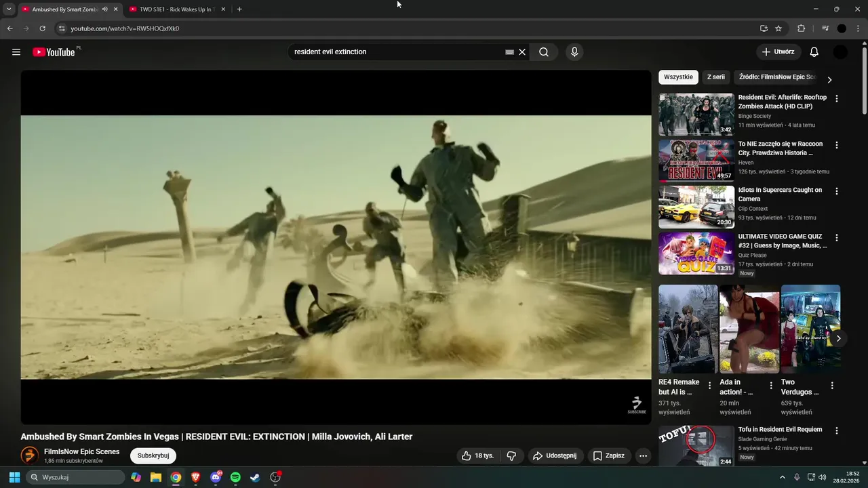Open FilmIsNow Epic Scenes channel name link
The image size is (868, 488).
(81, 451)
